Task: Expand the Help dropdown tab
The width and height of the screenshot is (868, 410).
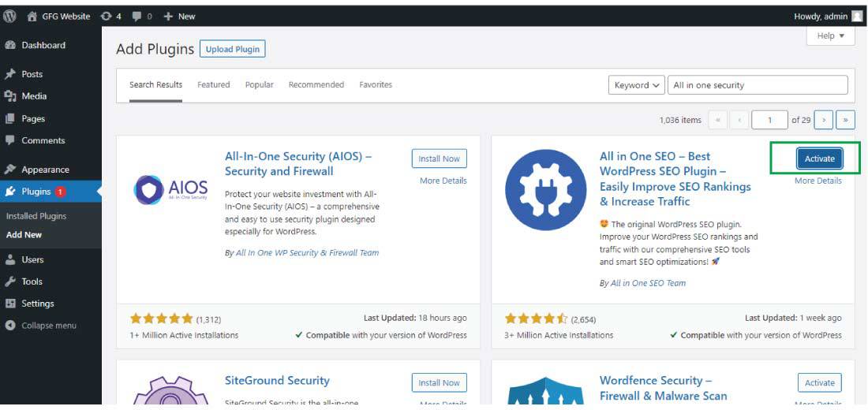Action: click(x=831, y=36)
